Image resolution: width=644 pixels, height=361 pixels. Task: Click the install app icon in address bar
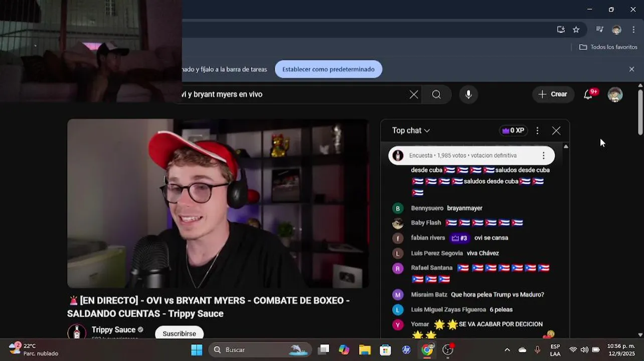coord(561,30)
